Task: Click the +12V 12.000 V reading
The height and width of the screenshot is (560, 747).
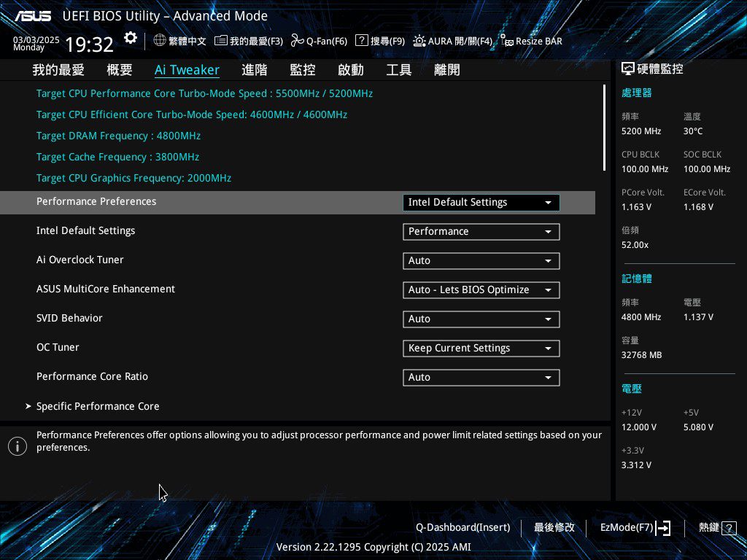Action: point(638,427)
